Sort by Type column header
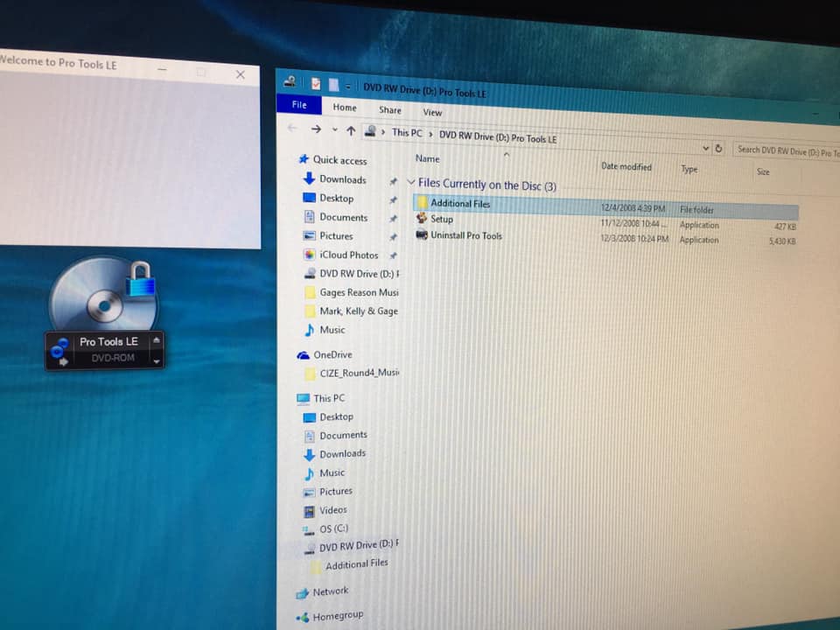 tap(689, 169)
